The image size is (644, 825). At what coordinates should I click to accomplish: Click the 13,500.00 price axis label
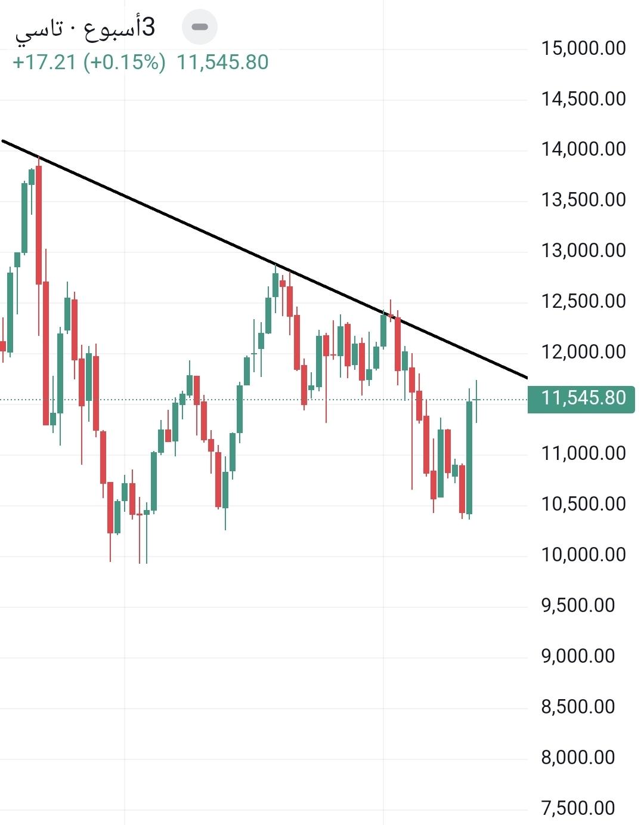point(583,200)
